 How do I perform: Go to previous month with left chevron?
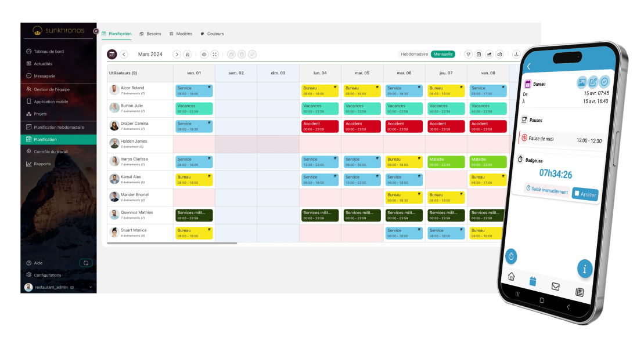[124, 54]
